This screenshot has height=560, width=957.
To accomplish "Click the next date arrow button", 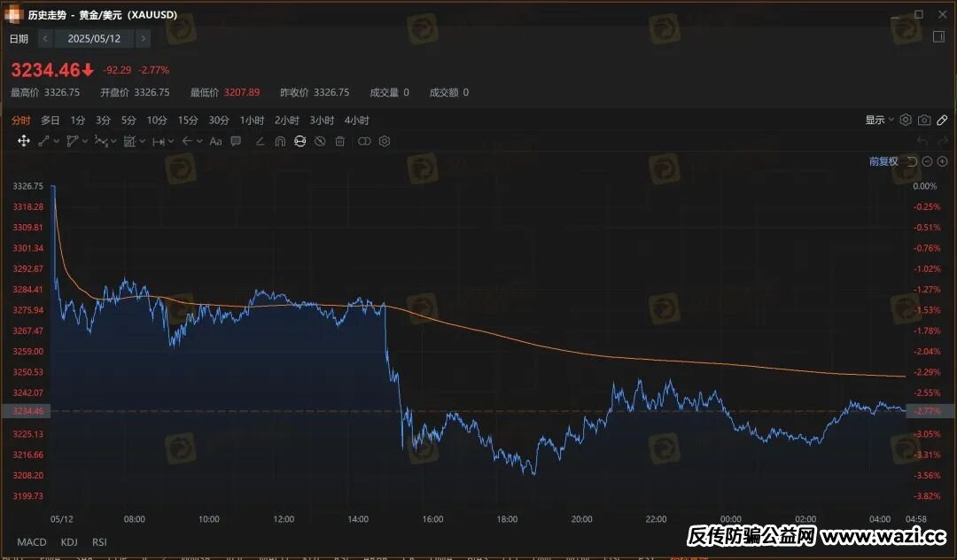I will (x=143, y=38).
